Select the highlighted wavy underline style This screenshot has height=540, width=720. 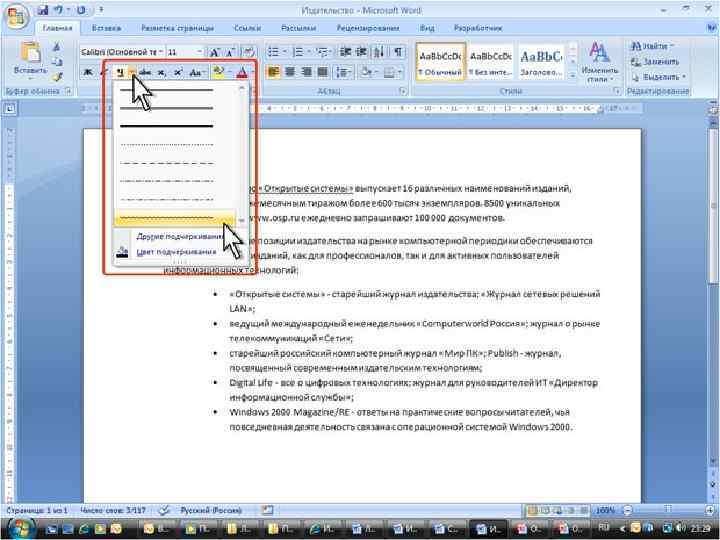tap(175, 218)
